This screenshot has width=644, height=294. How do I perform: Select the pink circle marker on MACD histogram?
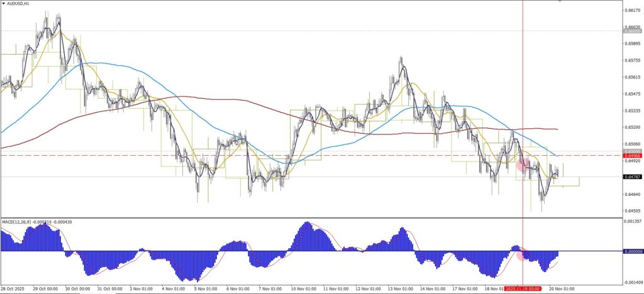[x=521, y=254]
